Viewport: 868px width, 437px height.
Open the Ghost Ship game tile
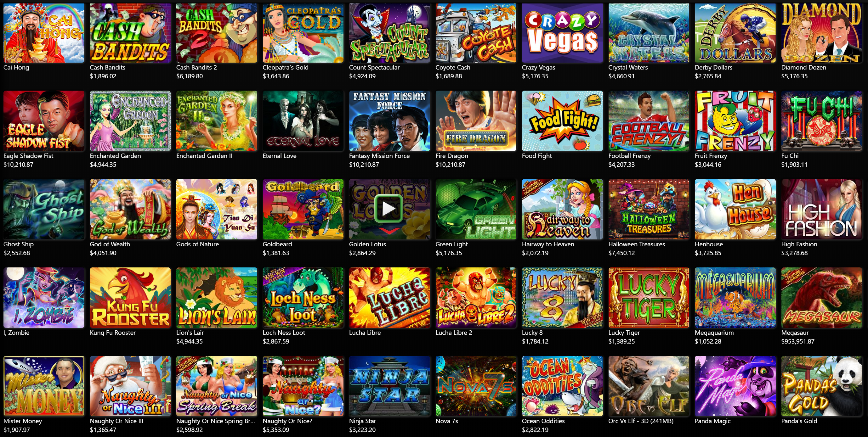pyautogui.click(x=44, y=209)
